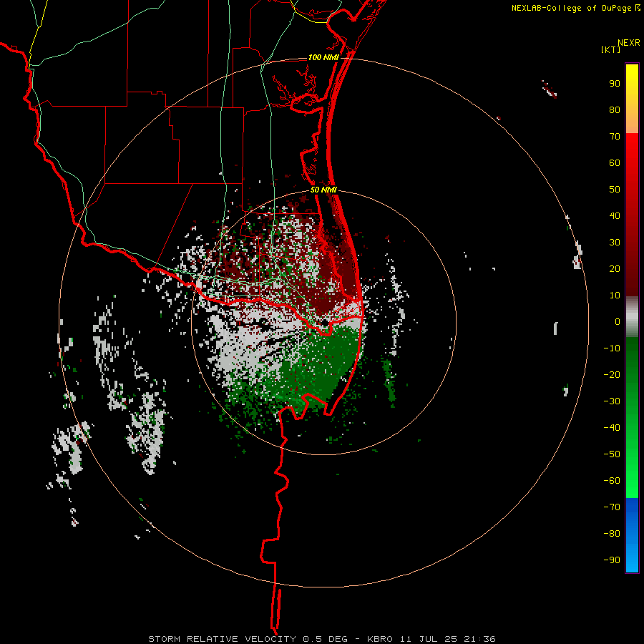Click the [KT] units label

coord(611,49)
